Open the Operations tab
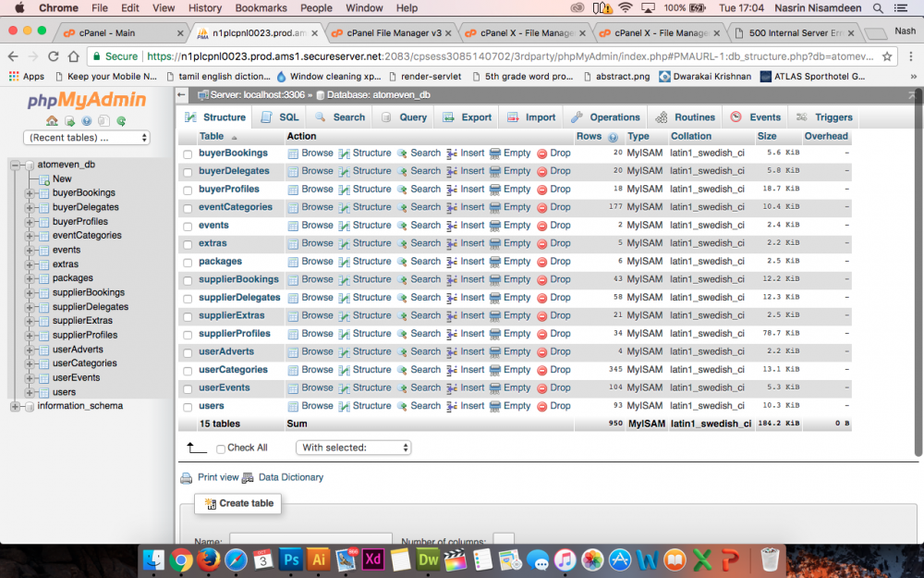924x578 pixels. tap(605, 117)
